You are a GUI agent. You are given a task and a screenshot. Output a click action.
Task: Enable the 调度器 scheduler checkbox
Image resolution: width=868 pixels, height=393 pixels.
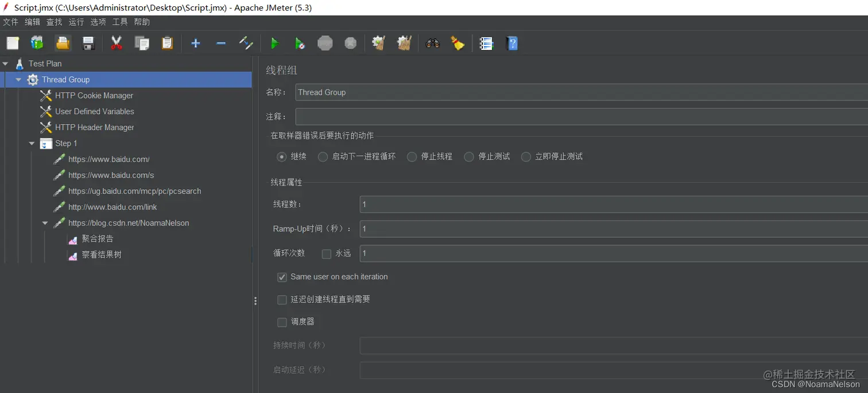click(282, 322)
